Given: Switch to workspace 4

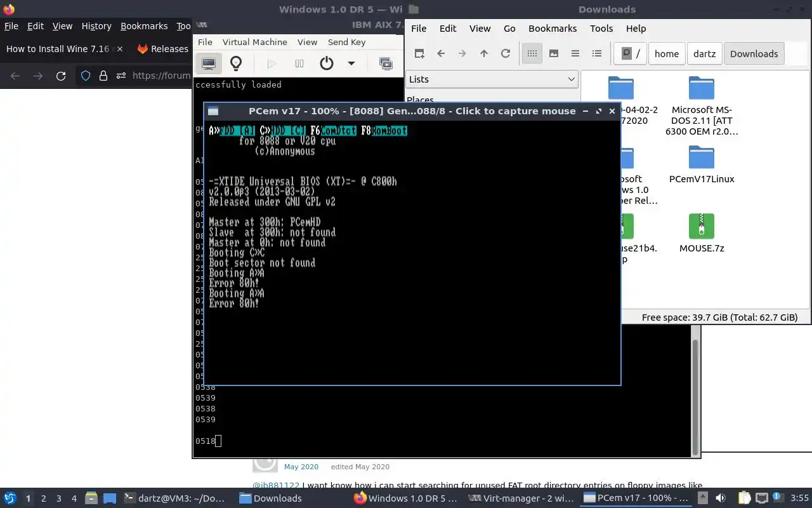Looking at the screenshot, I should coord(74,498).
